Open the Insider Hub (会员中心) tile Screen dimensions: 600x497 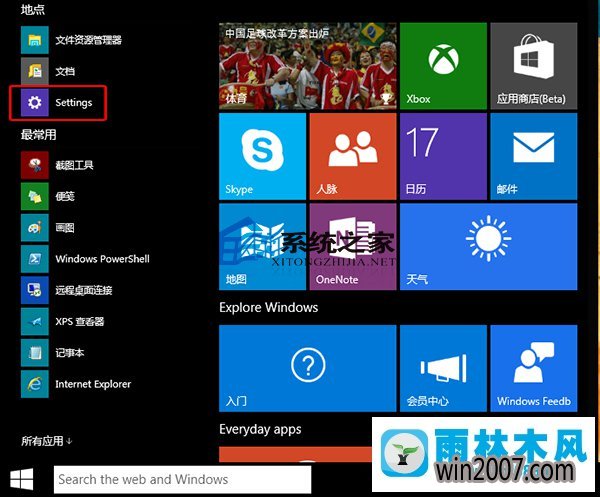[x=443, y=368]
